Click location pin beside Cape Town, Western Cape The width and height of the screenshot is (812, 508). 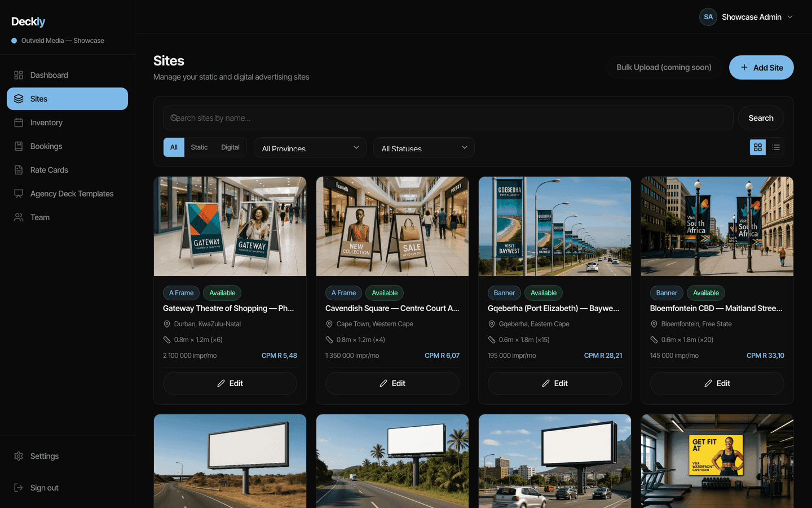coord(329,324)
